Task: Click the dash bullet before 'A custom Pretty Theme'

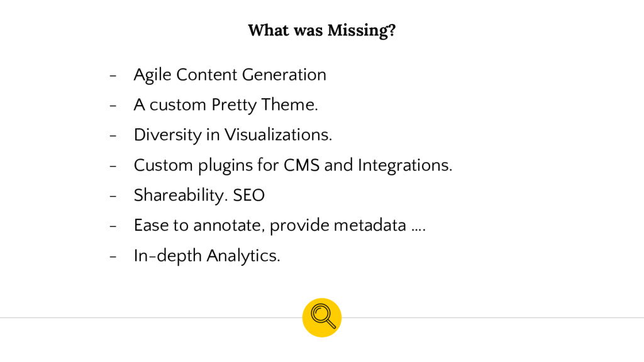Action: 113,106
